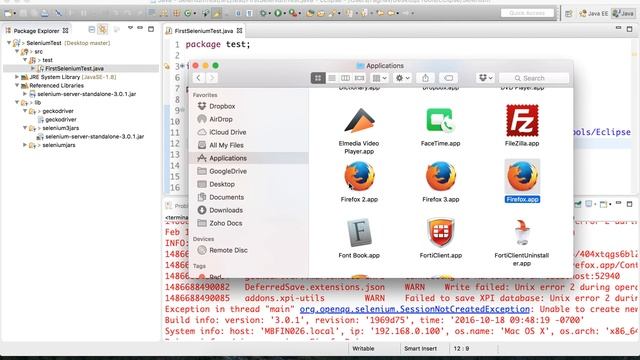Click Finder share button
The height and width of the screenshot is (360, 640).
coord(425,78)
